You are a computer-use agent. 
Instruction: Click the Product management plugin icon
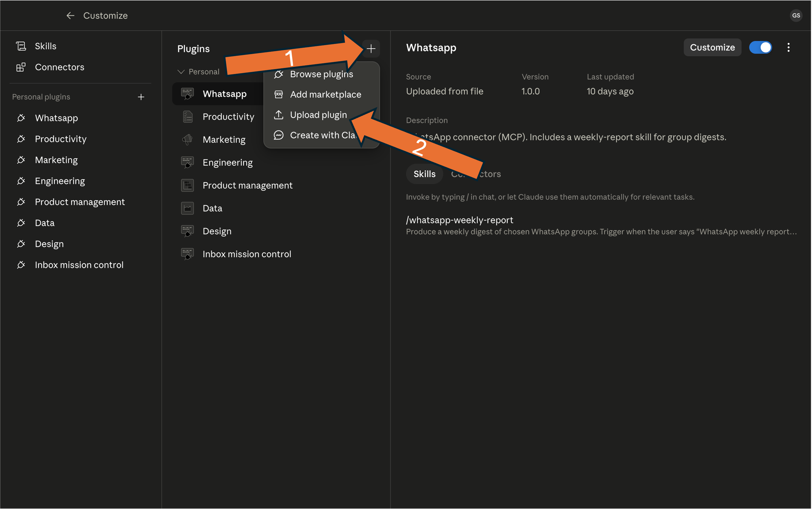187,185
